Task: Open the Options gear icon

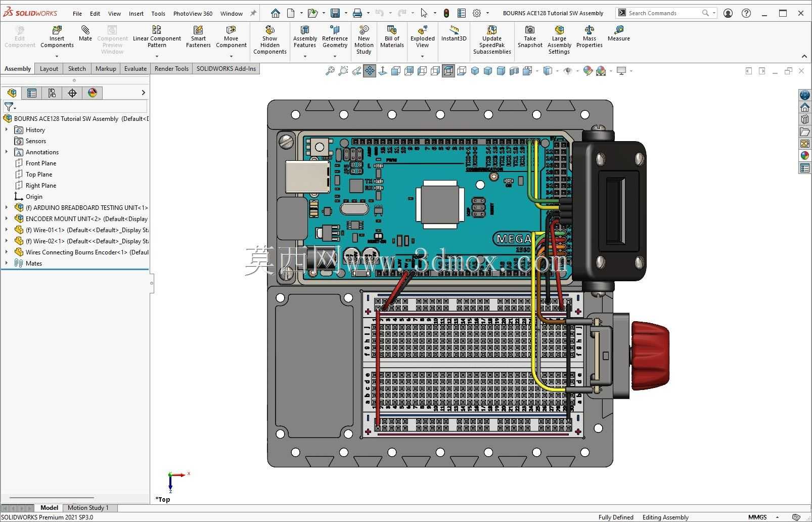Action: coord(477,13)
